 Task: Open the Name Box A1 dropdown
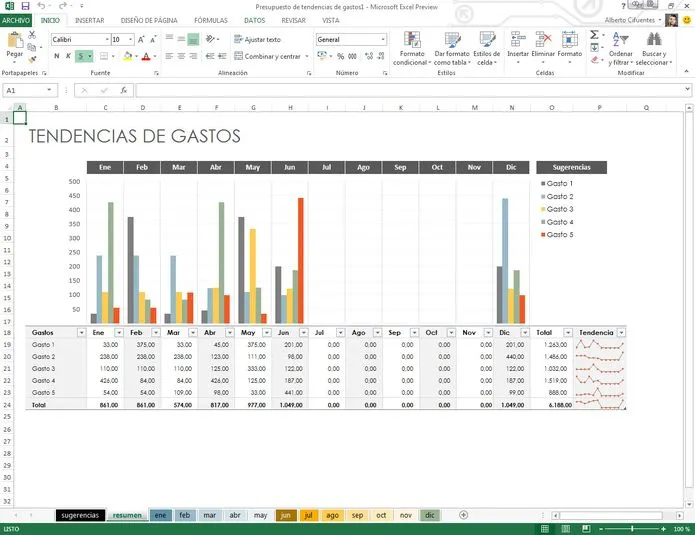pos(49,90)
